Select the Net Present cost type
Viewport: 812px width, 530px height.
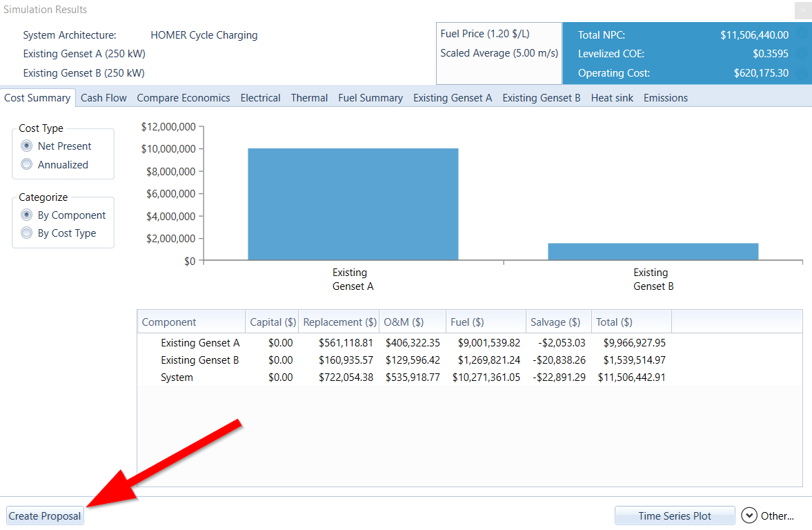pos(27,146)
